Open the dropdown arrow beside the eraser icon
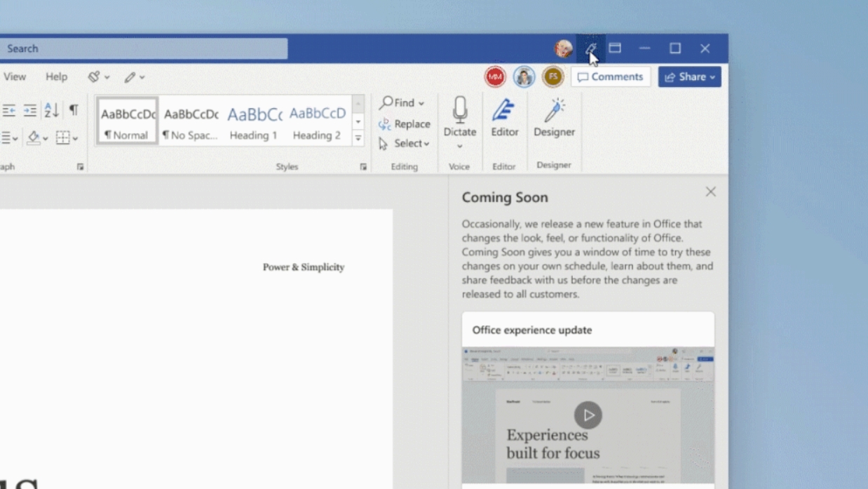This screenshot has height=489, width=868. (107, 77)
